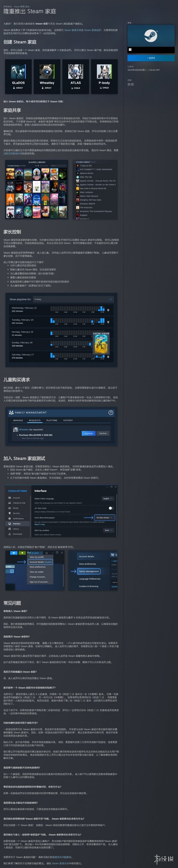
Task: Toggle the 24-hour clock switch
Action: (x=111, y=508)
